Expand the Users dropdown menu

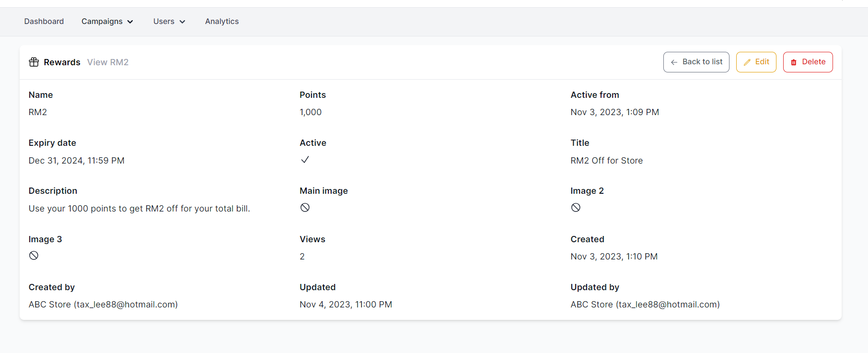(169, 22)
